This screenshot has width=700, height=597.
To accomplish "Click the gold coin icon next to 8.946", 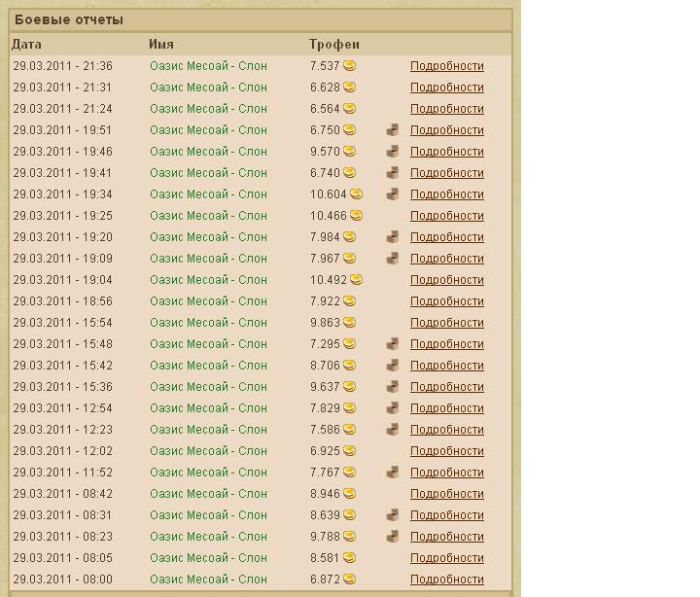I will coord(350,493).
